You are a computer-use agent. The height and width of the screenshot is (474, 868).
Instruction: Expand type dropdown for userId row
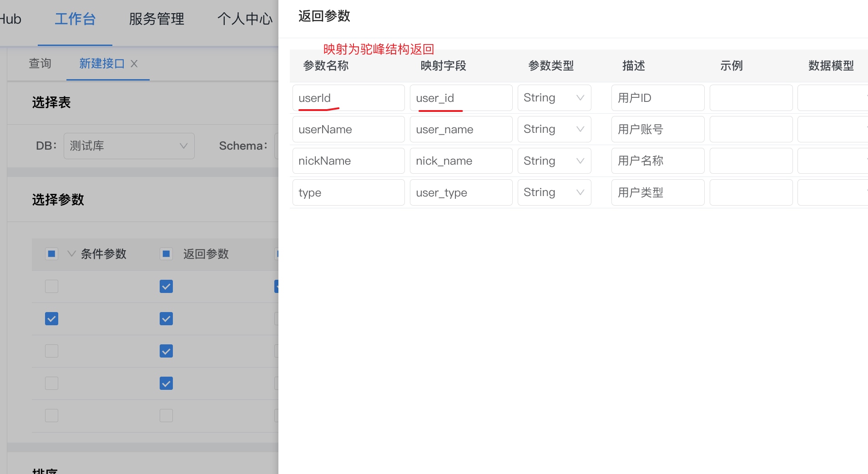click(554, 98)
